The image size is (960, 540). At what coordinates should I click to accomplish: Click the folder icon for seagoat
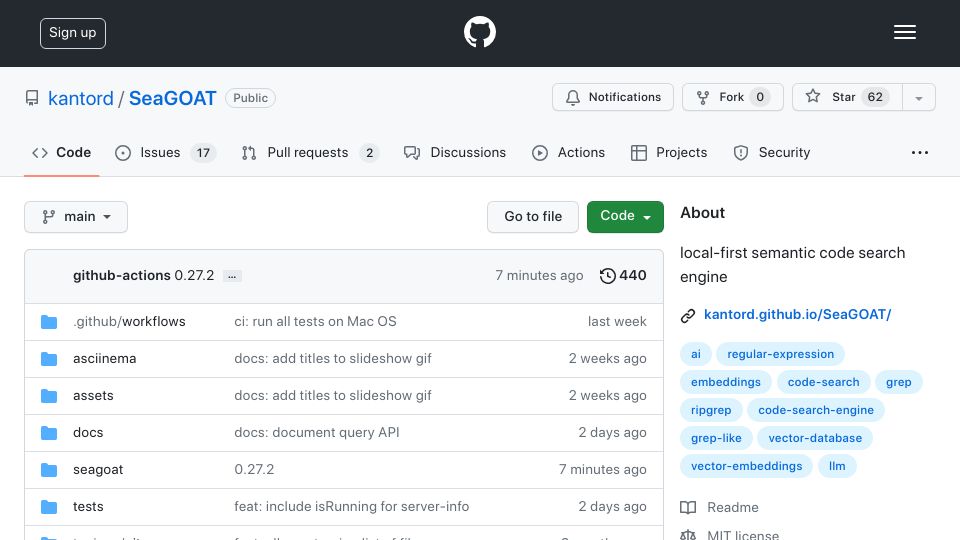point(49,470)
